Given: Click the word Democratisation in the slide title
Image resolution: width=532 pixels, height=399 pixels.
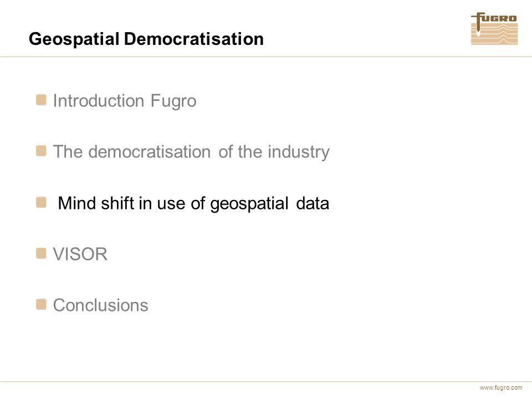Looking at the screenshot, I should [194, 39].
